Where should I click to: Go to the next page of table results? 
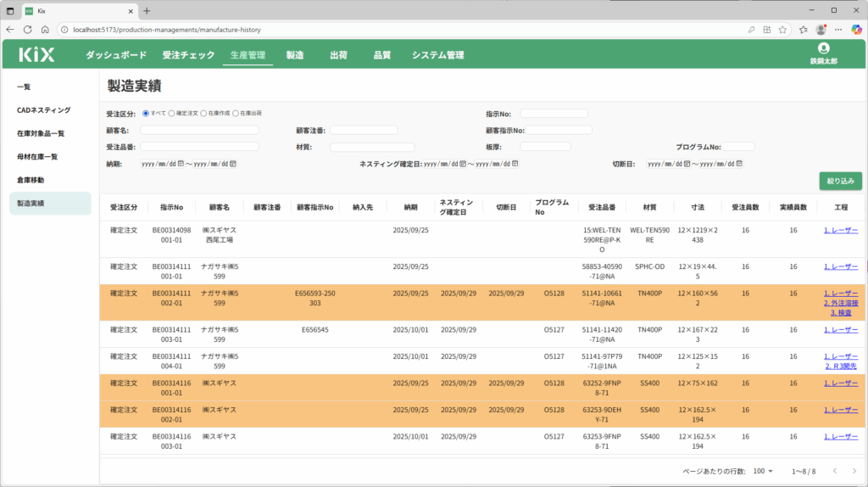pyautogui.click(x=854, y=471)
